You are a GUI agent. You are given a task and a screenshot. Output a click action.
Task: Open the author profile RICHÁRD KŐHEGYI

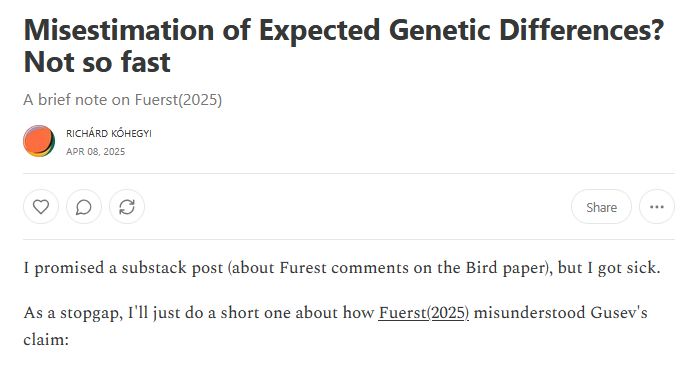tap(109, 133)
